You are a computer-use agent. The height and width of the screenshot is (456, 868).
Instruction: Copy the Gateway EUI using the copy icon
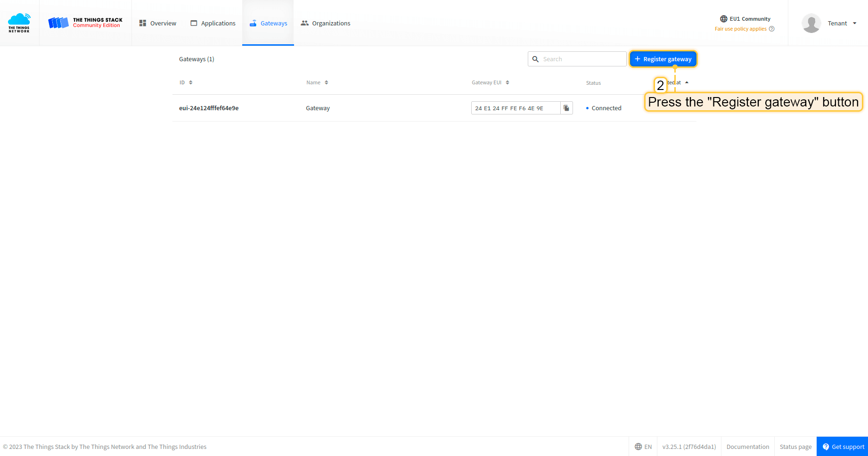coord(566,107)
